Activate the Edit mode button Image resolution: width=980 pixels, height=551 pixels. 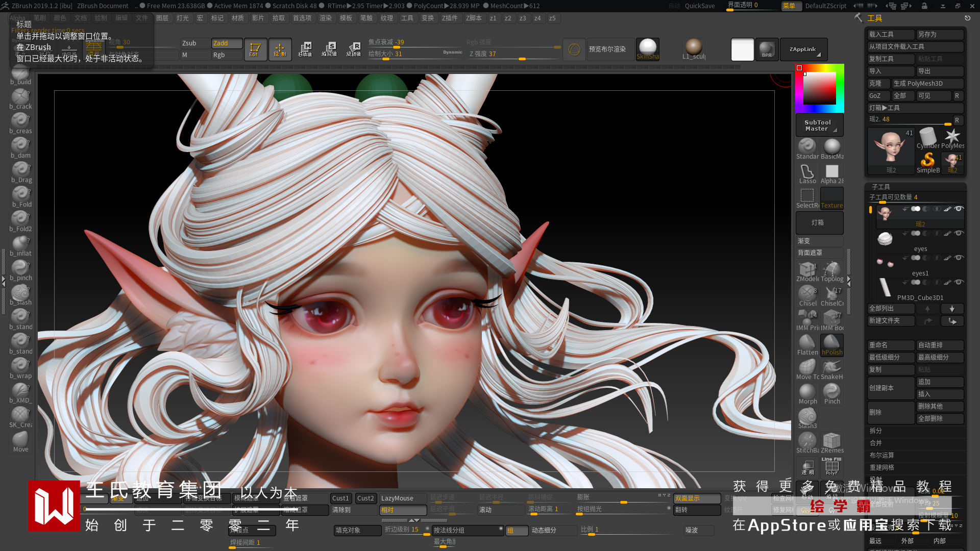[x=255, y=49]
